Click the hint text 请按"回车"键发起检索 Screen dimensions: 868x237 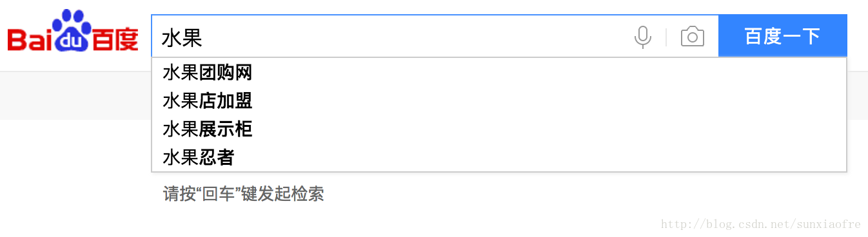[243, 194]
